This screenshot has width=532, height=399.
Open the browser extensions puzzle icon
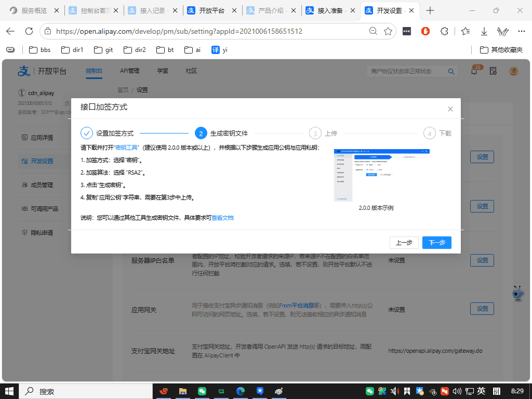(444, 31)
